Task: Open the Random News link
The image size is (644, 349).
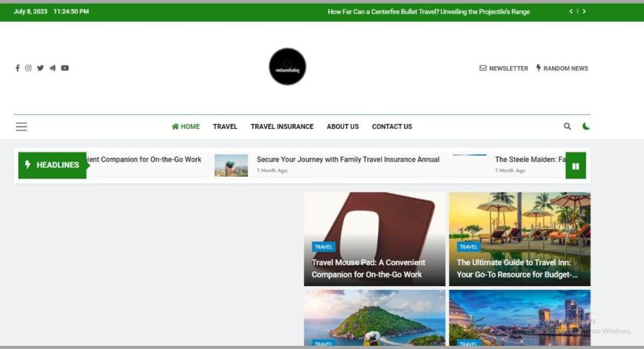Action: [x=562, y=68]
